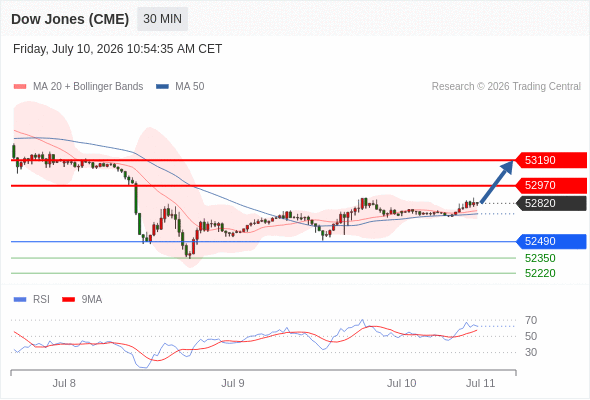Image resolution: width=590 pixels, height=400 pixels.
Task: Click 'Research © 2026 Trading Central' text
Action: coord(506,87)
